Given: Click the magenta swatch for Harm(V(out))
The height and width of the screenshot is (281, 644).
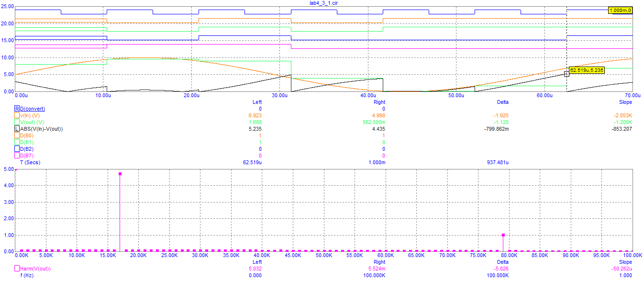Looking at the screenshot, I should 17,269.
